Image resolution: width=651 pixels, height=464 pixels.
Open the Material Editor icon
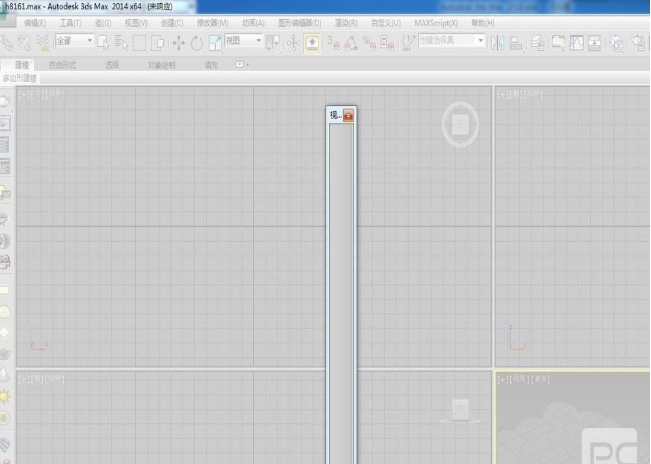[x=617, y=43]
